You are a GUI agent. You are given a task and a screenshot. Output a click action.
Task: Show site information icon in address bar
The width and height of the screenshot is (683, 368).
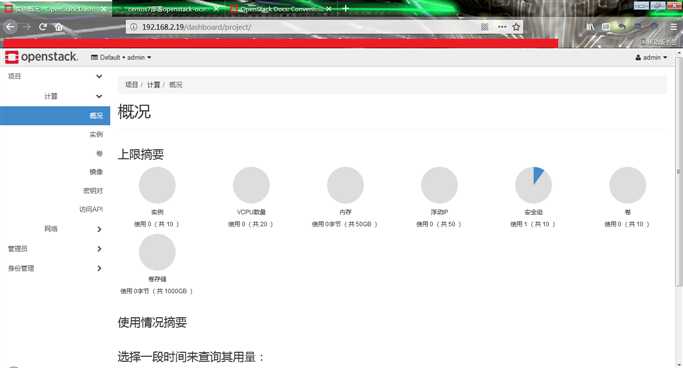[134, 27]
